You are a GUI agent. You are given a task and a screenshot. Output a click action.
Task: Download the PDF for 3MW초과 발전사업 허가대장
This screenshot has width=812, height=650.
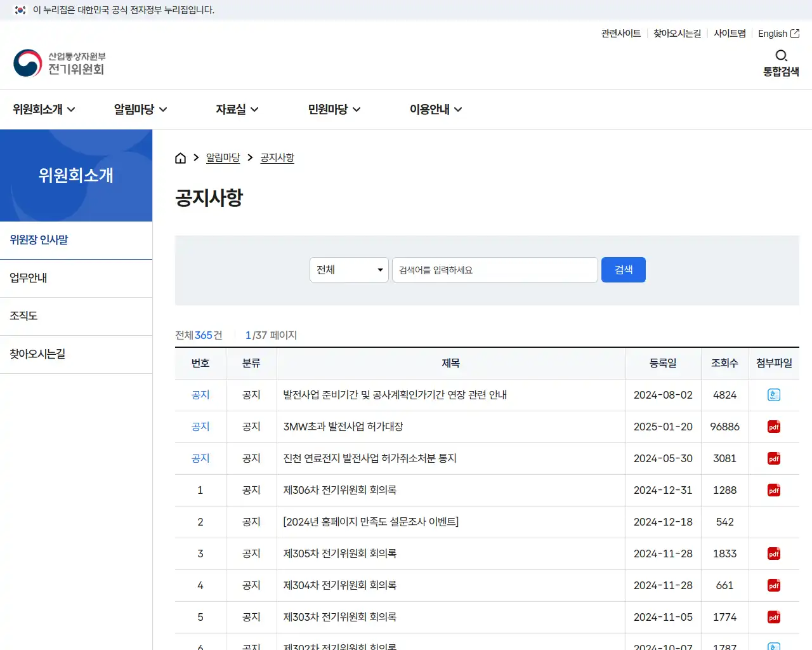[x=774, y=427]
